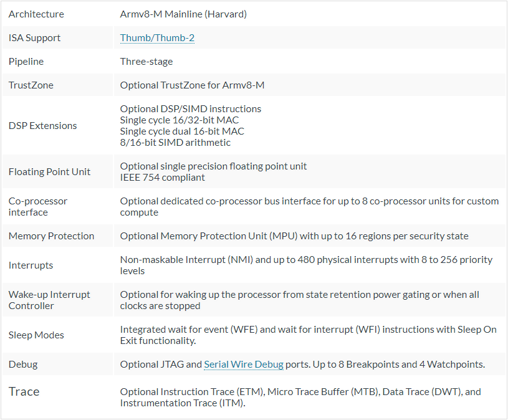508x420 pixels.
Task: Select the Pipeline row label
Action: click(26, 62)
